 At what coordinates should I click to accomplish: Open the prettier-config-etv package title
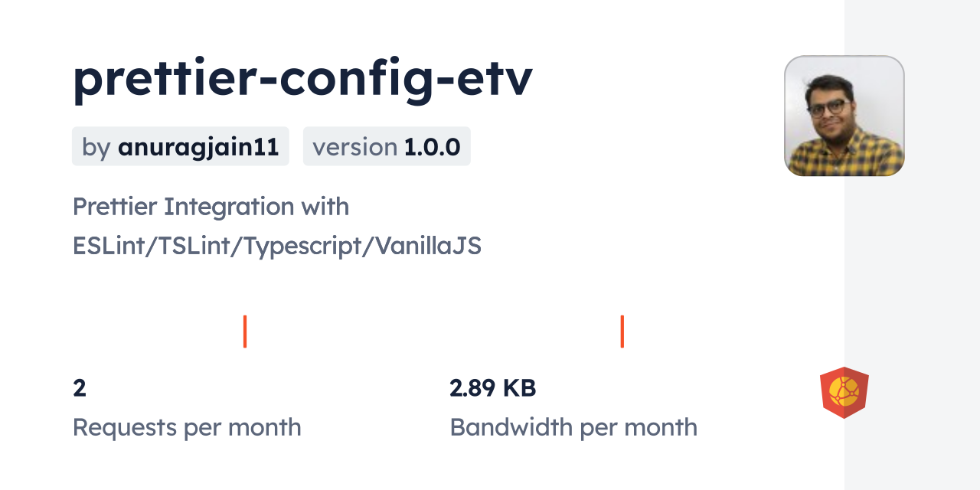pos(302,79)
